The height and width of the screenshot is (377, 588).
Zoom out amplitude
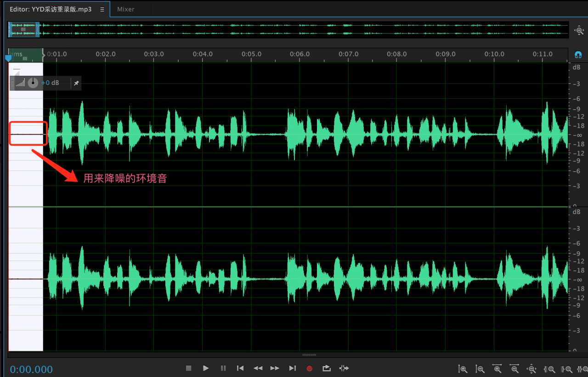click(x=480, y=369)
